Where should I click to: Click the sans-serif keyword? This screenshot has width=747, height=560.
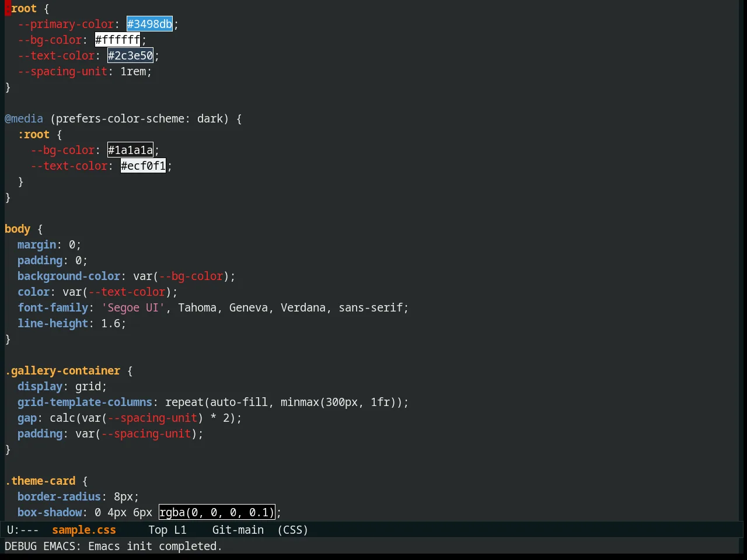point(371,307)
